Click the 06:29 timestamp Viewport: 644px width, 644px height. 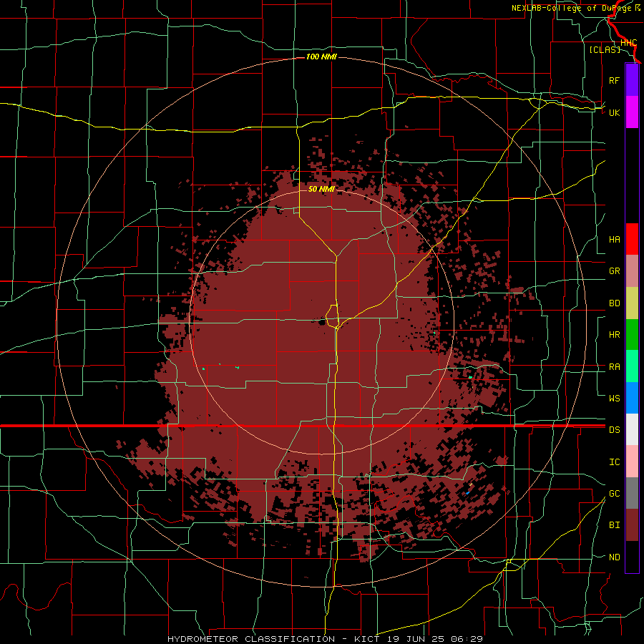(467, 639)
